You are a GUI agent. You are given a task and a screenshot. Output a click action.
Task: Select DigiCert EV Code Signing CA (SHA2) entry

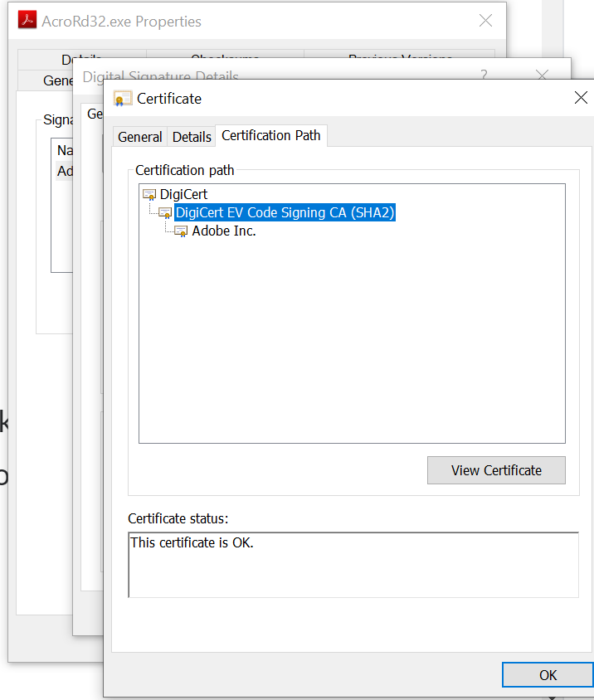(x=285, y=212)
